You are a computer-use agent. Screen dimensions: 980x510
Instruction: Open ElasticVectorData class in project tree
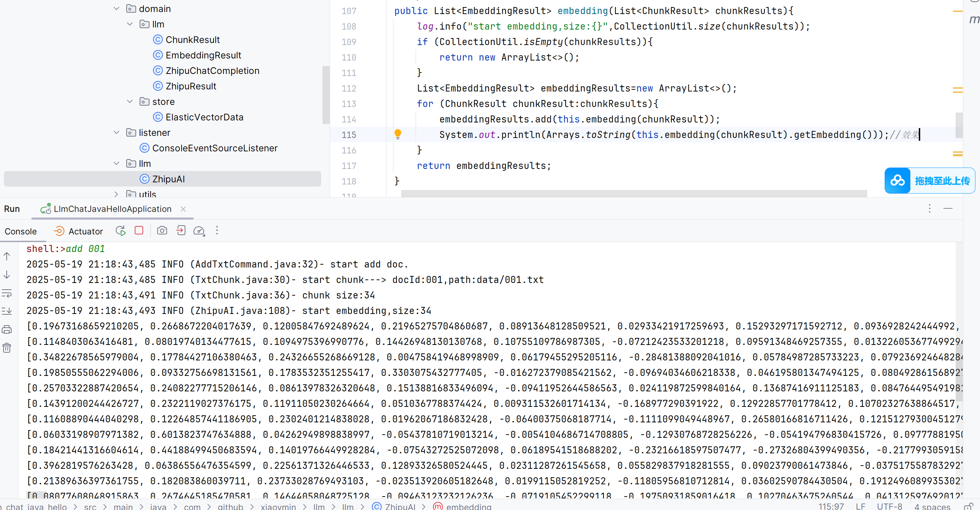pos(204,117)
